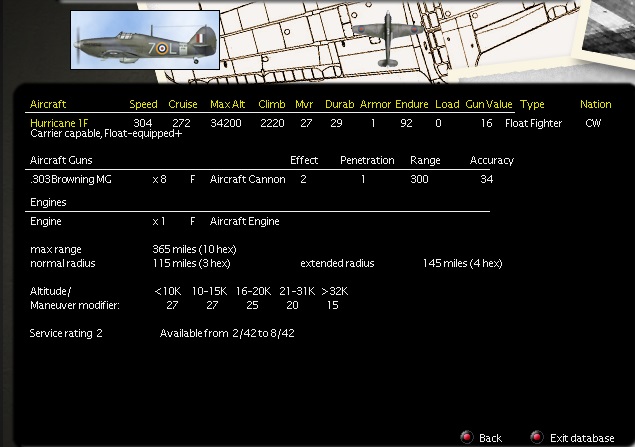Click the Climb column header
635x447 pixels.
tap(272, 104)
